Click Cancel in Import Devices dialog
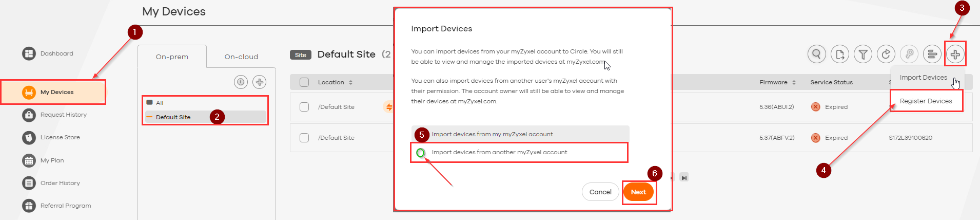980x220 pixels. (x=600, y=192)
